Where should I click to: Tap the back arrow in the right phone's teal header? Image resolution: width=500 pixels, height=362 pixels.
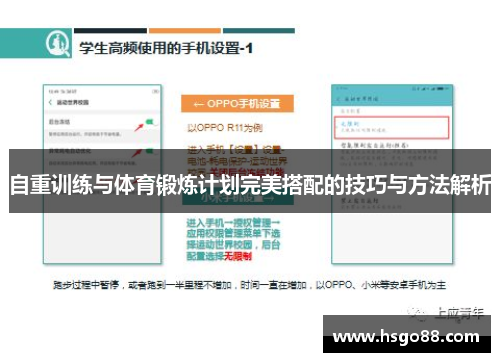tap(339, 99)
